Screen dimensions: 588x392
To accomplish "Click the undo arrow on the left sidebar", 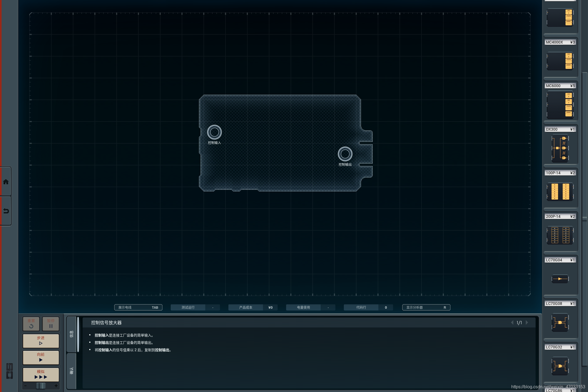I will pos(6,211).
